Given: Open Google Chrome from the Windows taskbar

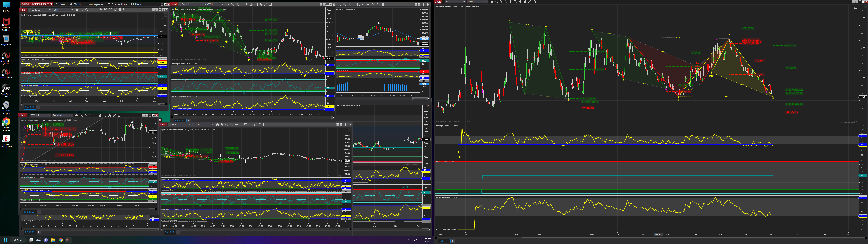Looking at the screenshot, I should click(61, 240).
